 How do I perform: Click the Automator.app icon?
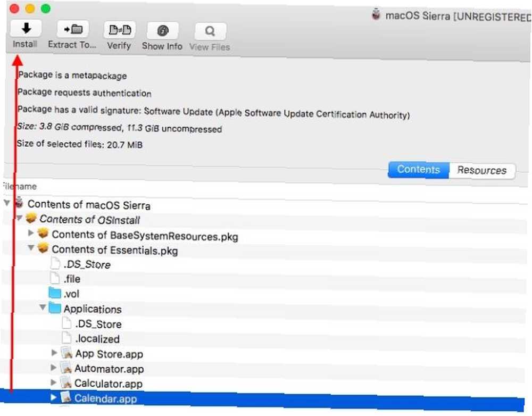point(66,368)
